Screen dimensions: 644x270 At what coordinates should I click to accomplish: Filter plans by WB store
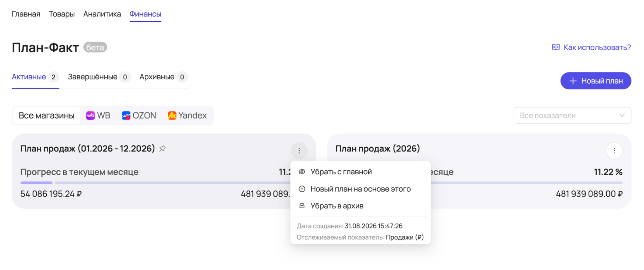[x=98, y=115]
